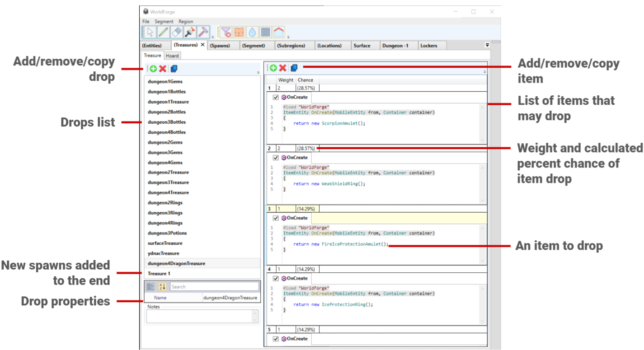Choose the hammer build tool
This screenshot has width=644, height=350.
[x=203, y=32]
